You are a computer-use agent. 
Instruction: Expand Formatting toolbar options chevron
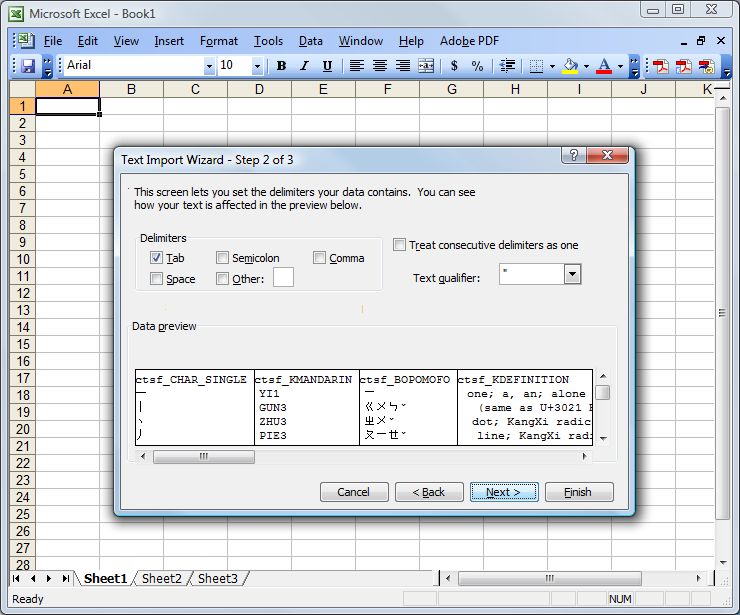click(635, 67)
